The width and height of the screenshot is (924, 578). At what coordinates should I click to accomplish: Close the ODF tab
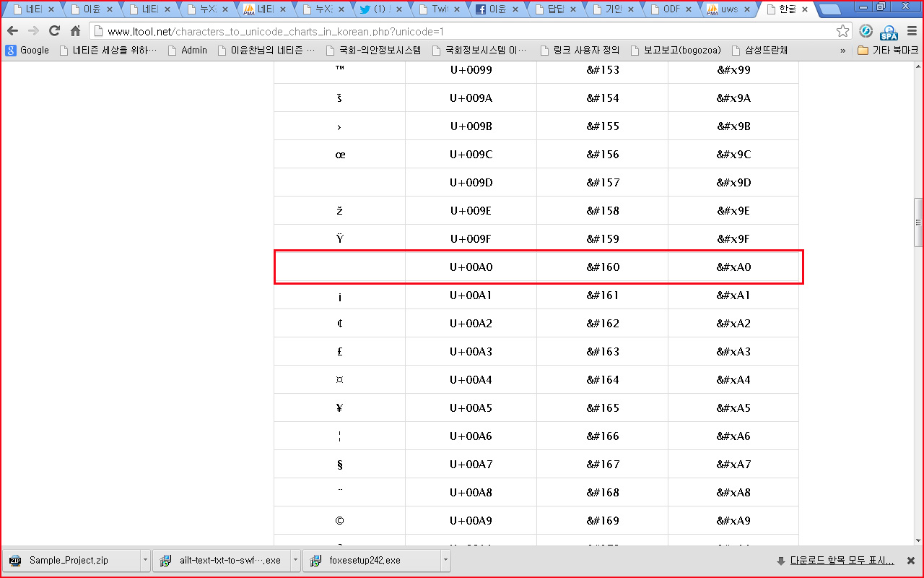688,9
